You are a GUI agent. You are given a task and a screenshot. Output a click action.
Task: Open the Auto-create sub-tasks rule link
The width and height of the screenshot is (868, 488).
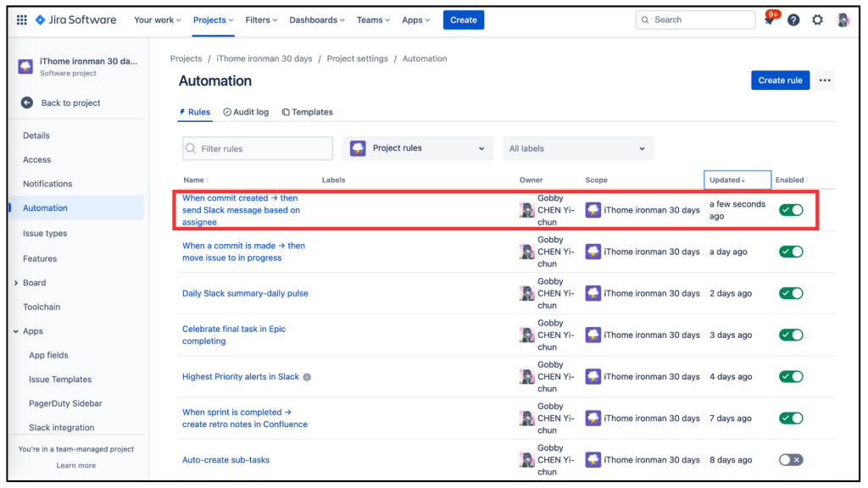click(225, 460)
